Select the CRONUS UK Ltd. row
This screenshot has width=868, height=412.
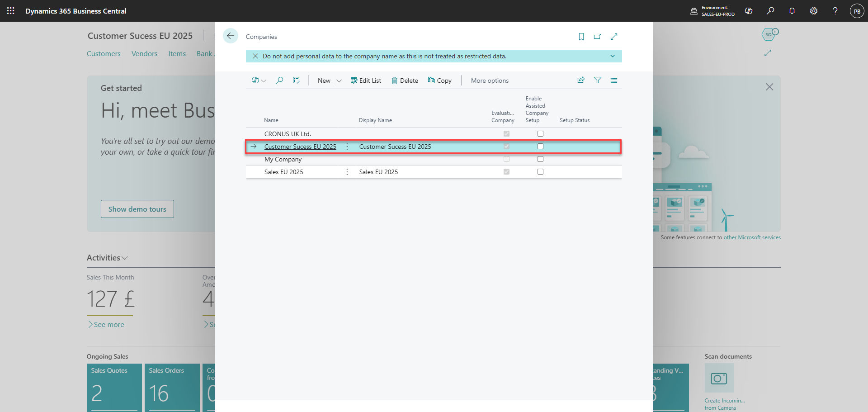pos(434,134)
